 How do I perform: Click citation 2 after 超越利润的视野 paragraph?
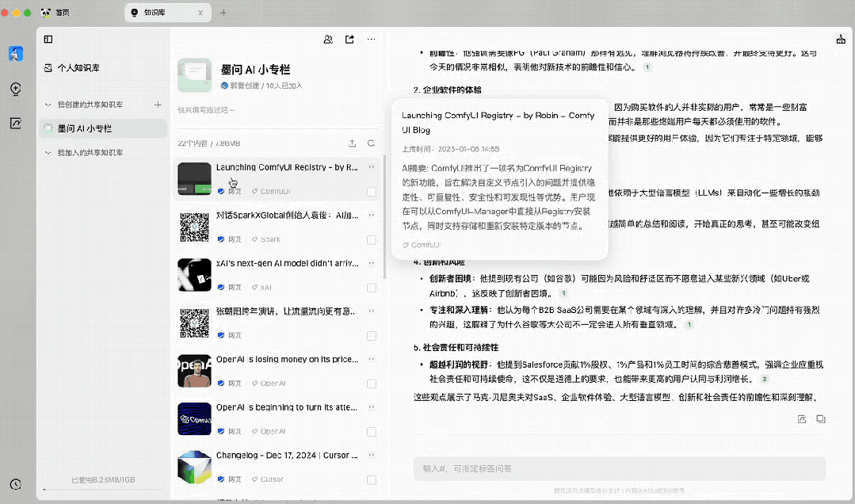(x=765, y=379)
